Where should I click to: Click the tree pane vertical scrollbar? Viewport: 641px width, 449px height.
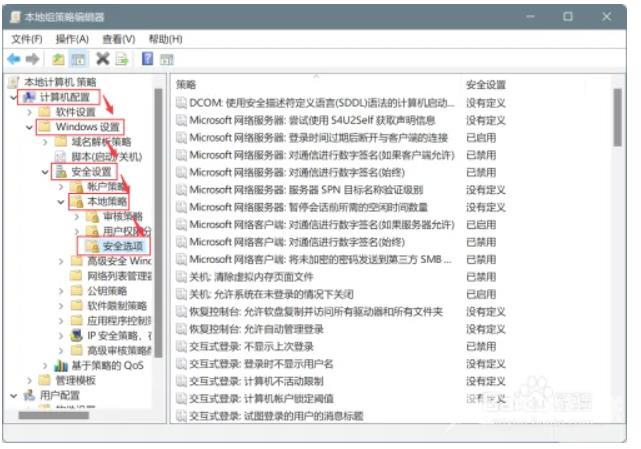click(158, 223)
